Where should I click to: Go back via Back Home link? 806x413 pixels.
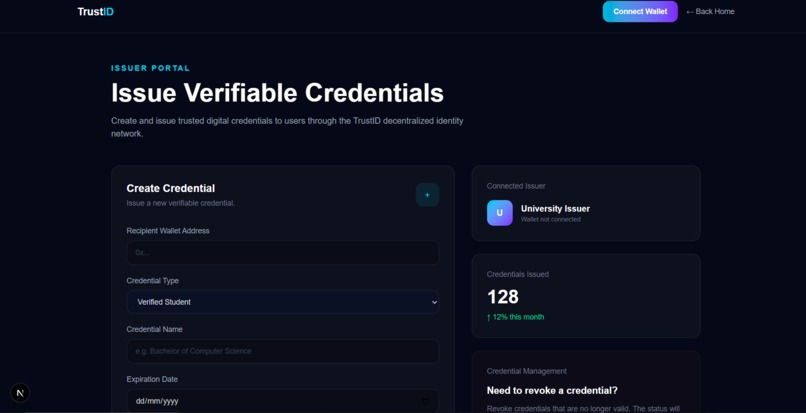coord(710,11)
